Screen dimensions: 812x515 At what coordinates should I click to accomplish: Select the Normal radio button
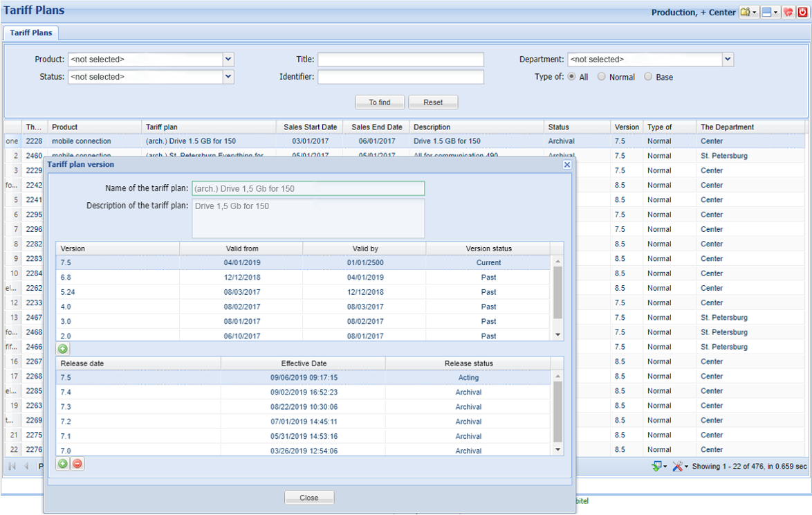tap(601, 77)
